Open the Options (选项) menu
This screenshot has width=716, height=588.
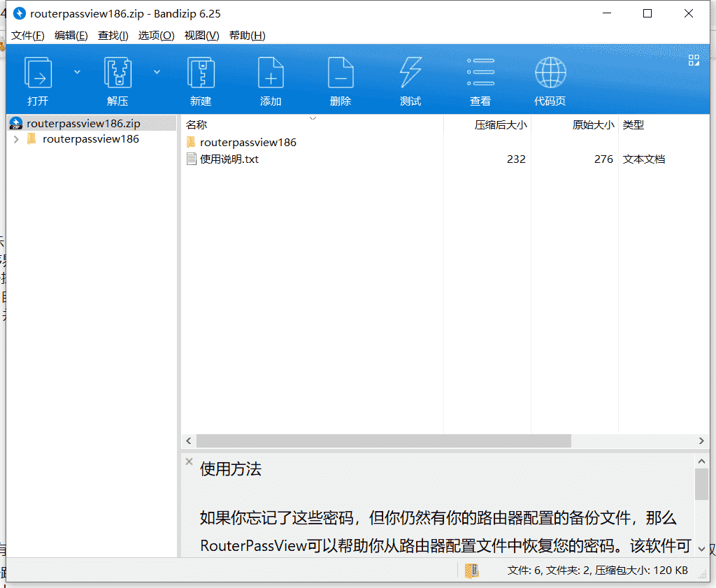156,36
